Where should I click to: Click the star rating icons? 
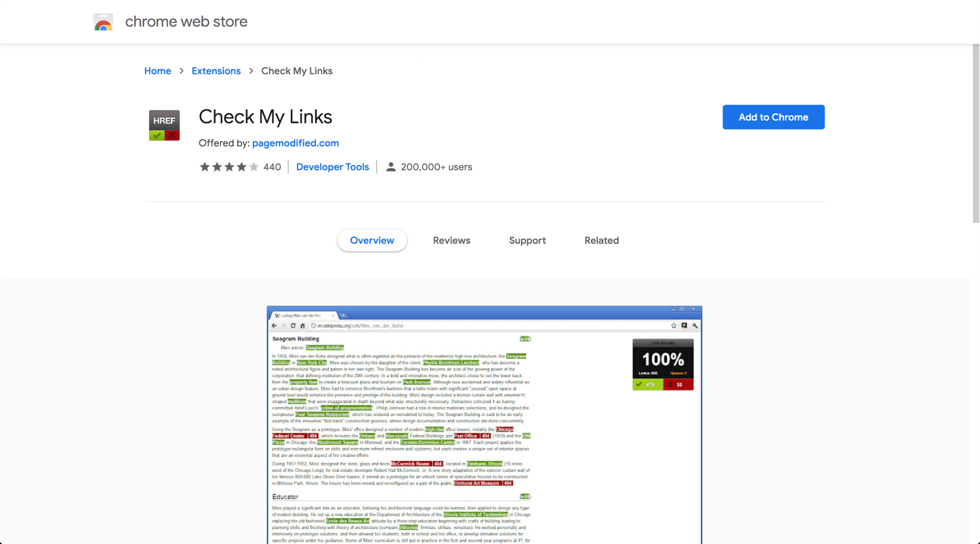point(229,167)
